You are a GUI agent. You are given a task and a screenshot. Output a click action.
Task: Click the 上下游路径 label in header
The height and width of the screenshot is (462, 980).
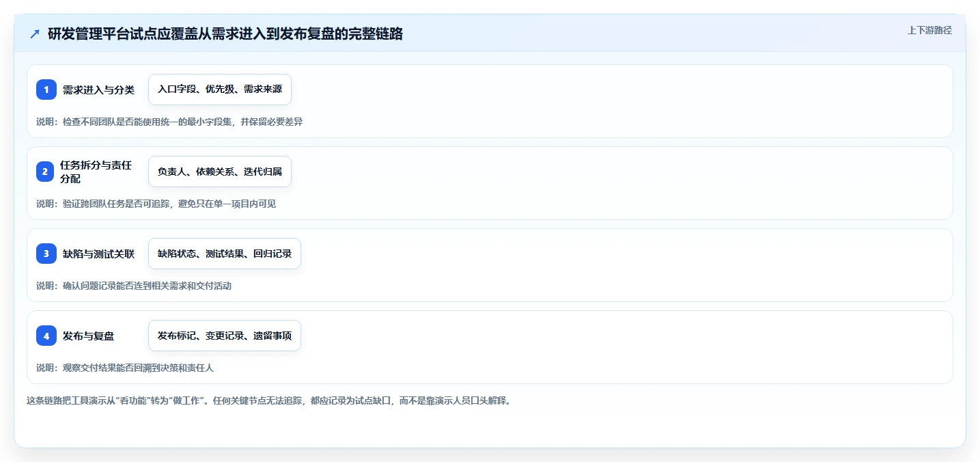coord(929,30)
